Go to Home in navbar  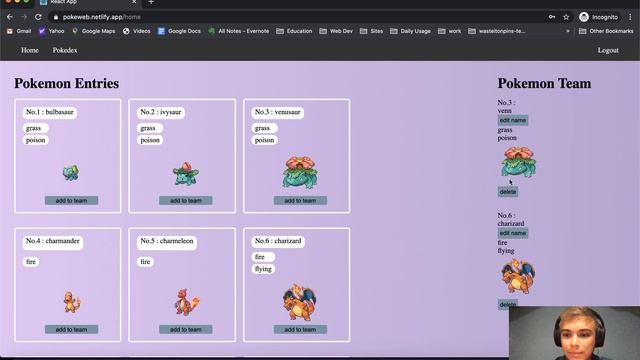[x=30, y=50]
